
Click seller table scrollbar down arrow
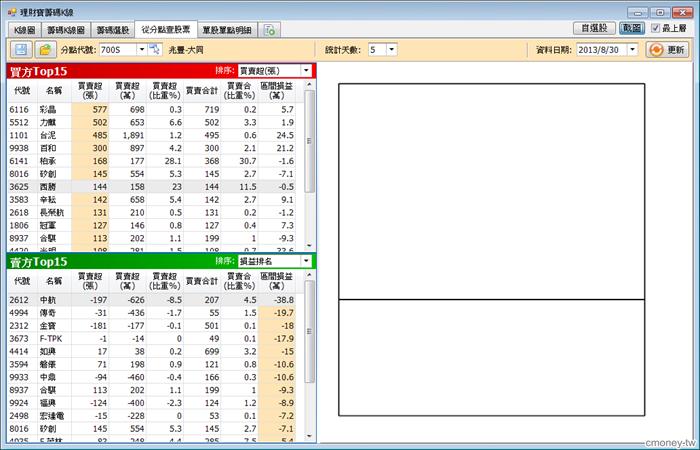309,436
